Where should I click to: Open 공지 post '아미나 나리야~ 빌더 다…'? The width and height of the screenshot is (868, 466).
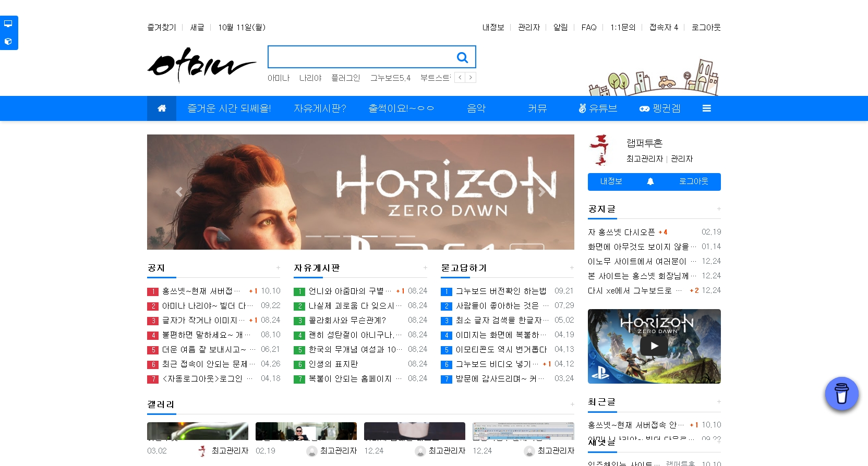pyautogui.click(x=208, y=306)
